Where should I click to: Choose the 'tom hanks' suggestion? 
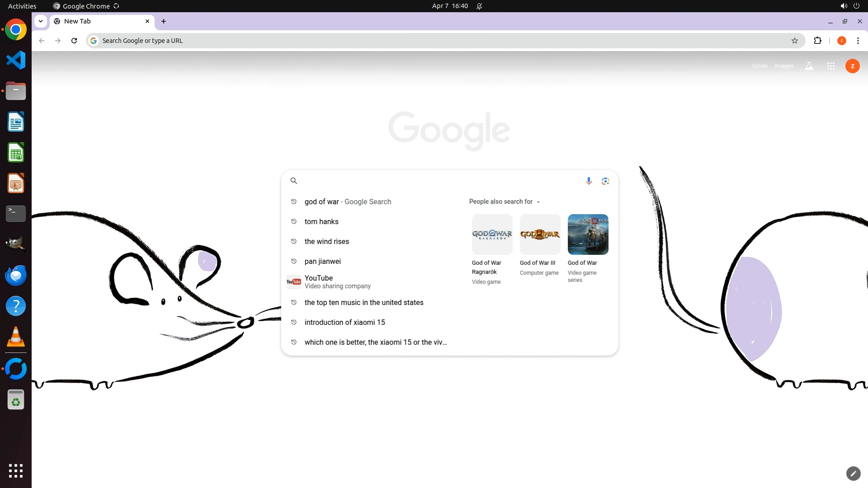point(321,221)
